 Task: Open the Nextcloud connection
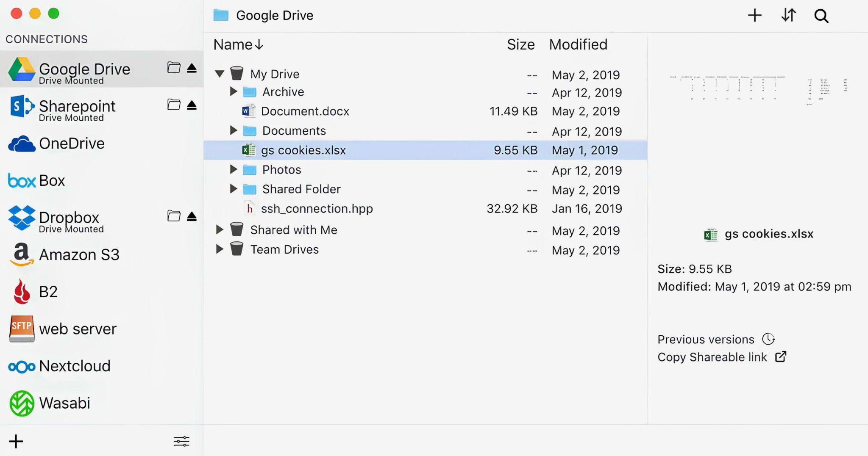pyautogui.click(x=75, y=366)
